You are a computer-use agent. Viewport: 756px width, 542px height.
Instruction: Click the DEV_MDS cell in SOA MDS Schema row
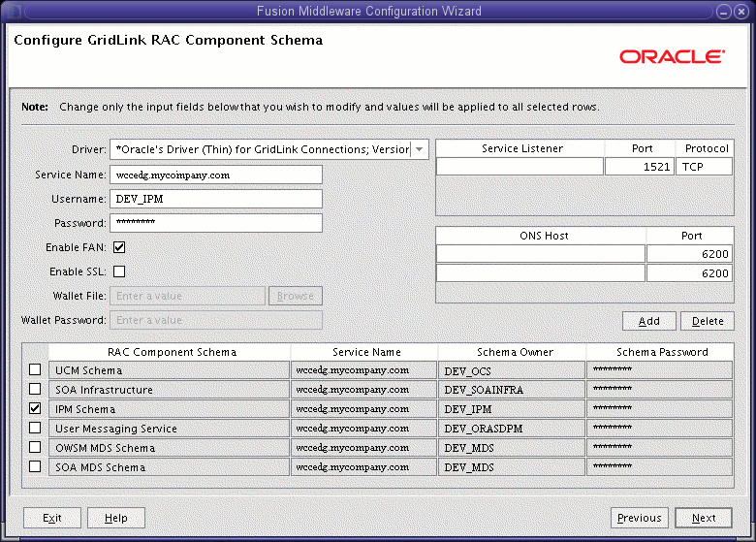512,466
